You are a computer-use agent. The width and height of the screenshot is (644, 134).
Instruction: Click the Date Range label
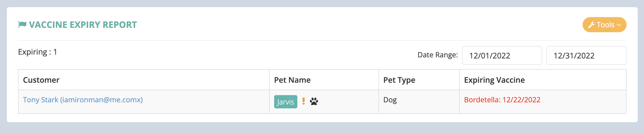438,55
